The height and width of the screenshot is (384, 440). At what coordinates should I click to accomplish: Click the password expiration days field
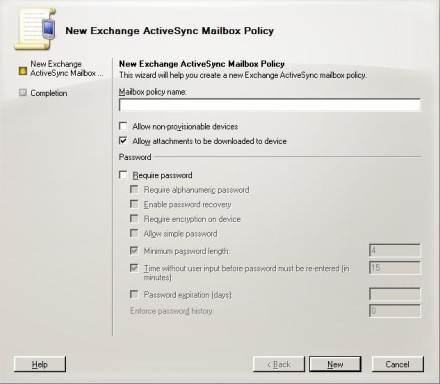(x=395, y=294)
